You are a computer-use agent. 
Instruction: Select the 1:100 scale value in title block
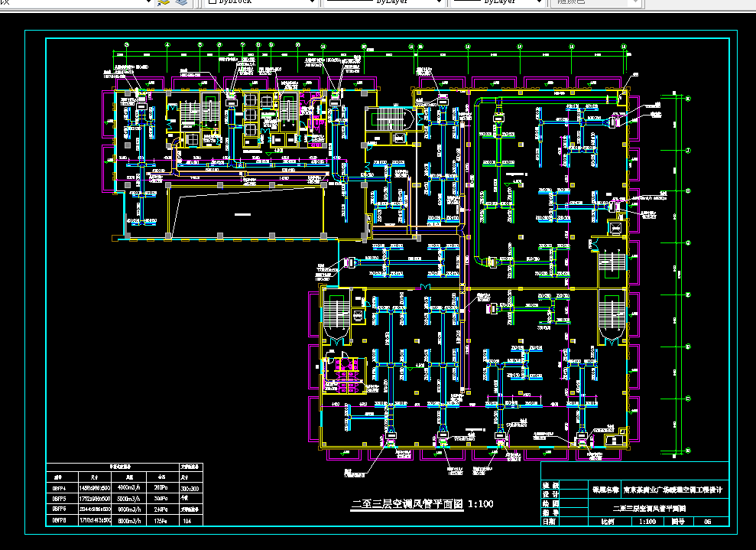coord(647,520)
